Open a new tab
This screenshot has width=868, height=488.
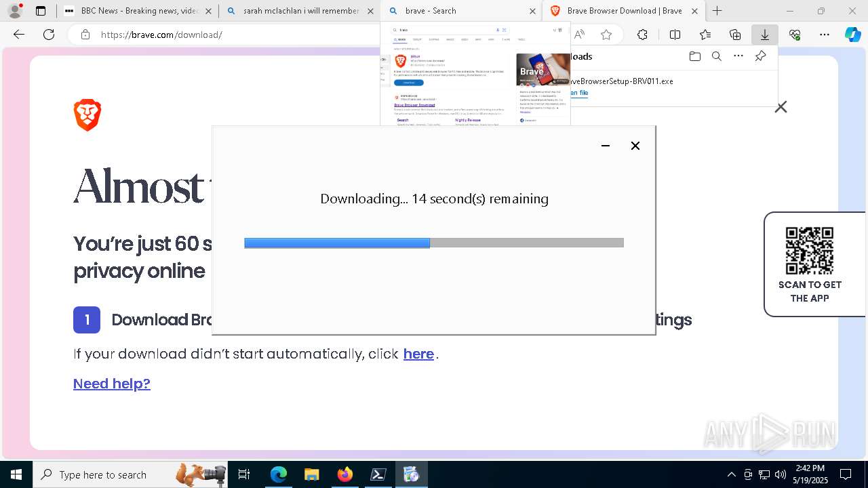click(x=717, y=11)
